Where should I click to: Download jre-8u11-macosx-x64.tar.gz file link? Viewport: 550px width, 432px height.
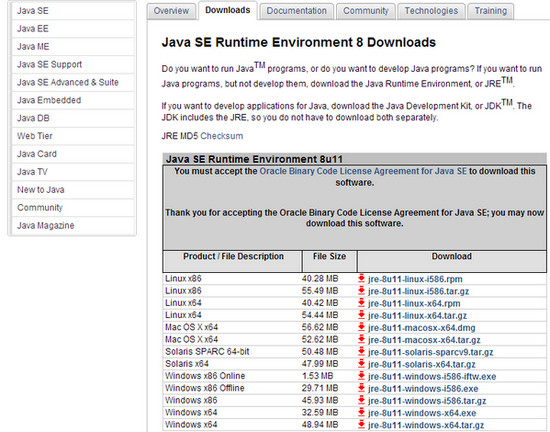click(424, 340)
